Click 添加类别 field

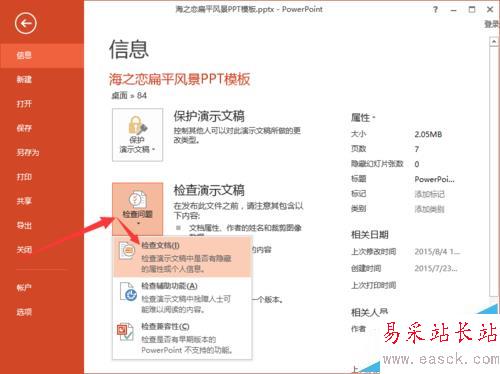pyautogui.click(x=430, y=209)
